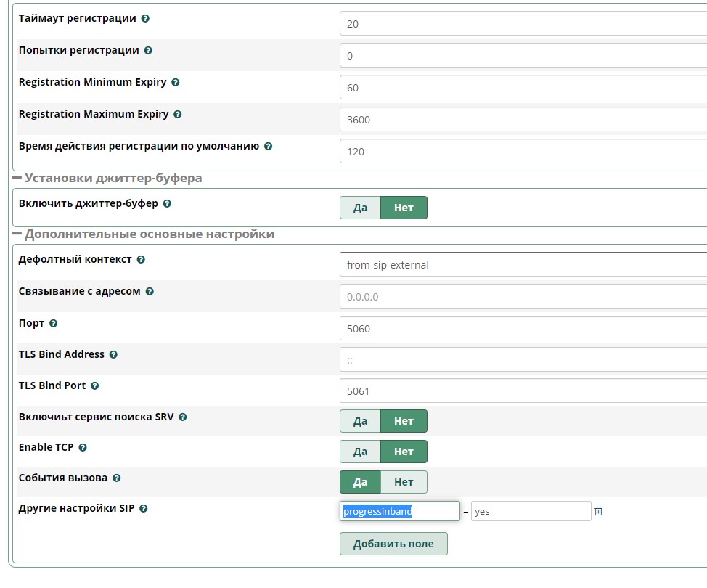Show help for Registration Maximum Expiry

(x=178, y=115)
